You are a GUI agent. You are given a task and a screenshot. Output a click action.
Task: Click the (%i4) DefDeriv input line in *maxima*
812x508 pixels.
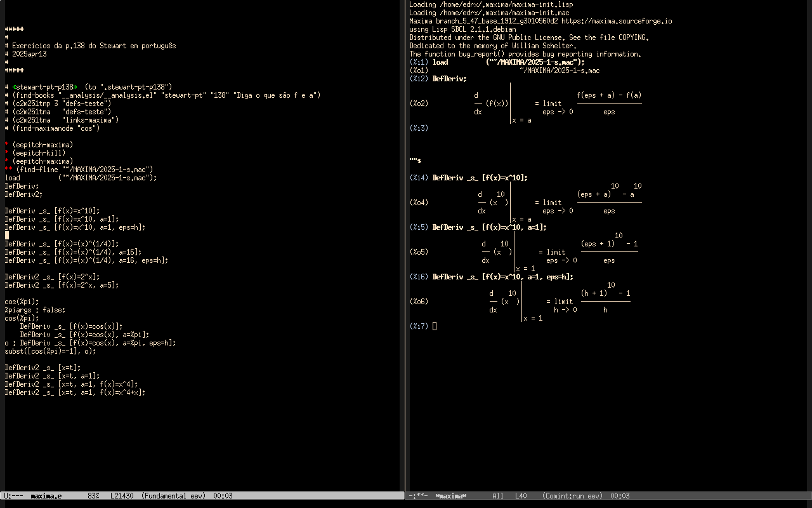click(x=468, y=178)
